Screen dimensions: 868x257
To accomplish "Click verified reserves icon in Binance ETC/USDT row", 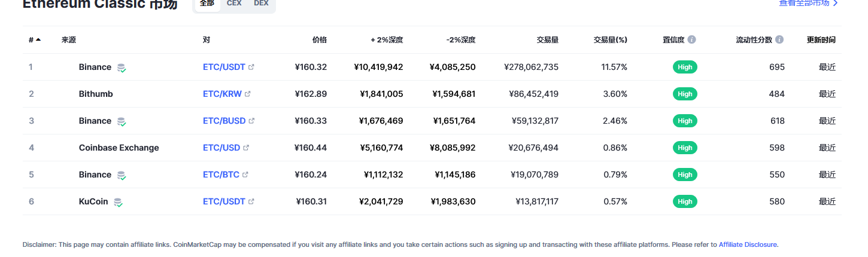I will pyautogui.click(x=122, y=68).
